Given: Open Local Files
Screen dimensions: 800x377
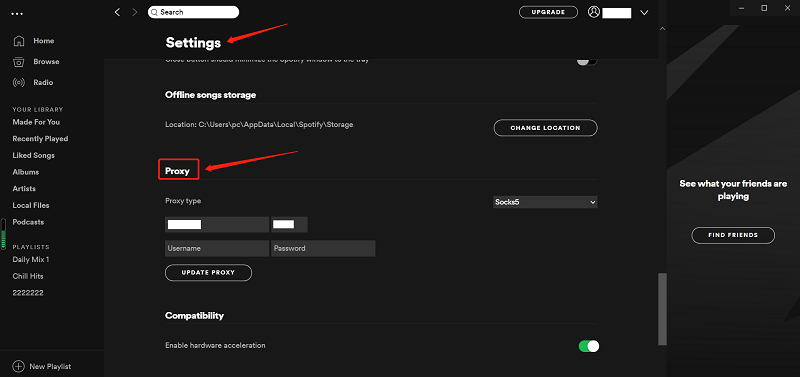Looking at the screenshot, I should click(31, 206).
